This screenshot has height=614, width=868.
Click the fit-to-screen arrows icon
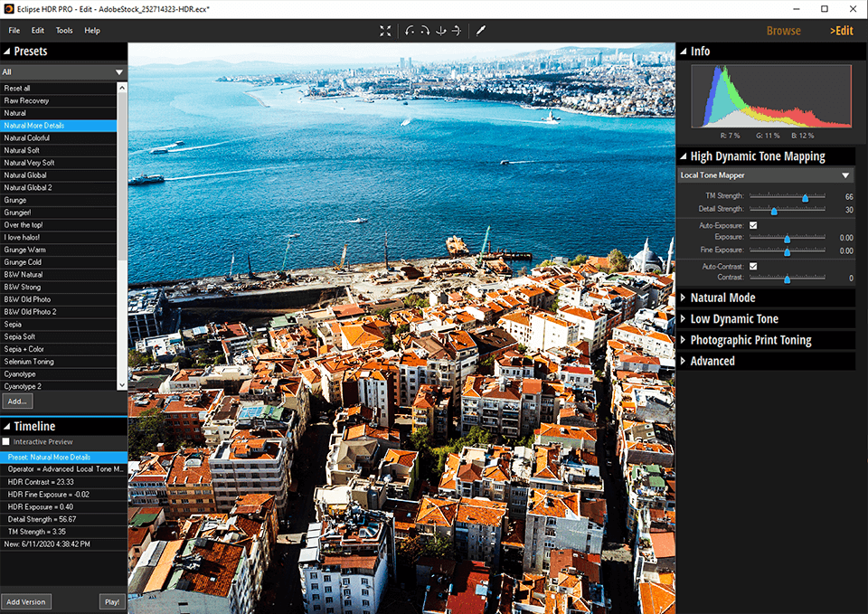coord(385,31)
